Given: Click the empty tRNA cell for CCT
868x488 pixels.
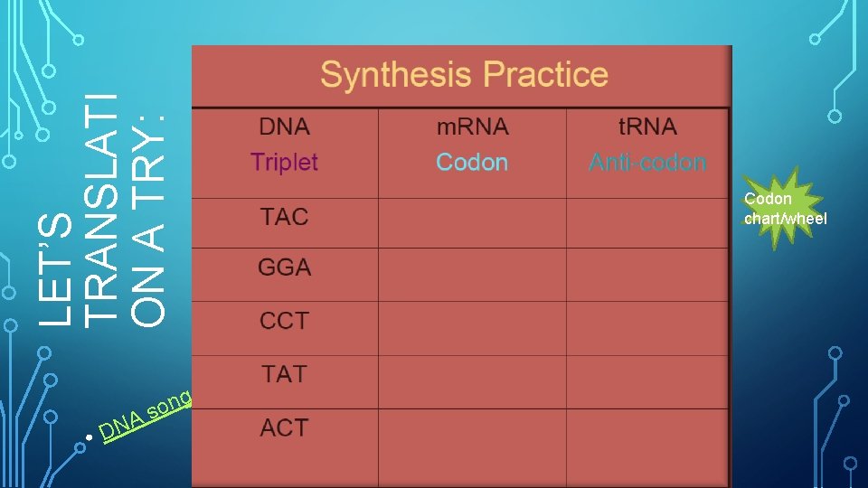Looking at the screenshot, I should pyautogui.click(x=646, y=327).
